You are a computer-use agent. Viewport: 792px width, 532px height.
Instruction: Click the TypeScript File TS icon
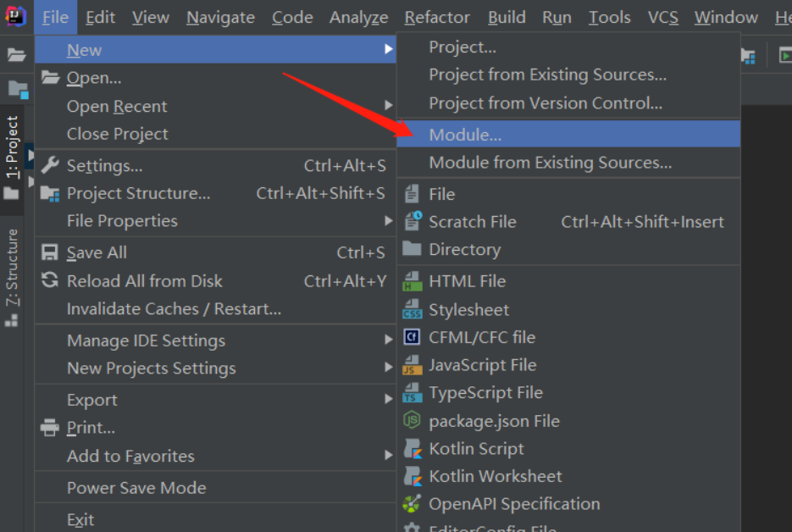413,392
